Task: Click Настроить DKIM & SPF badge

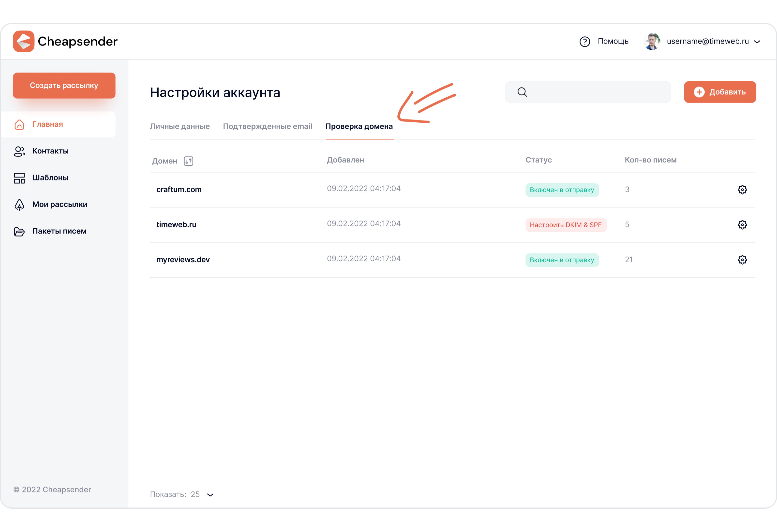Action: click(x=566, y=225)
